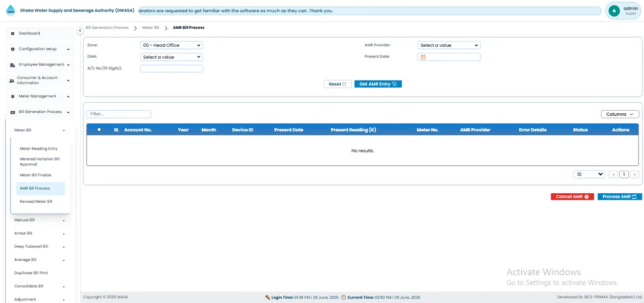Click into the Filter search box

pos(119,114)
